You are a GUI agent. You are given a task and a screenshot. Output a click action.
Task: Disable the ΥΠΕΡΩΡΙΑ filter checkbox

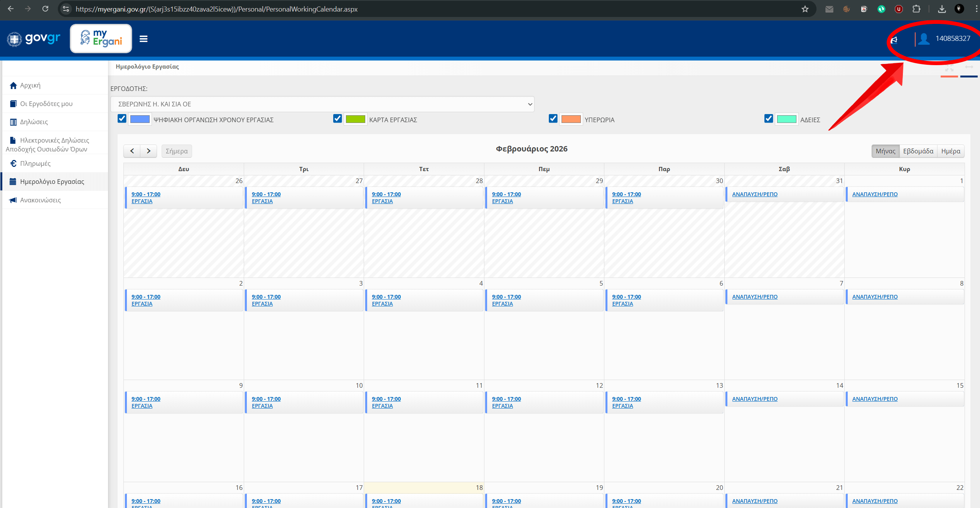tap(553, 119)
